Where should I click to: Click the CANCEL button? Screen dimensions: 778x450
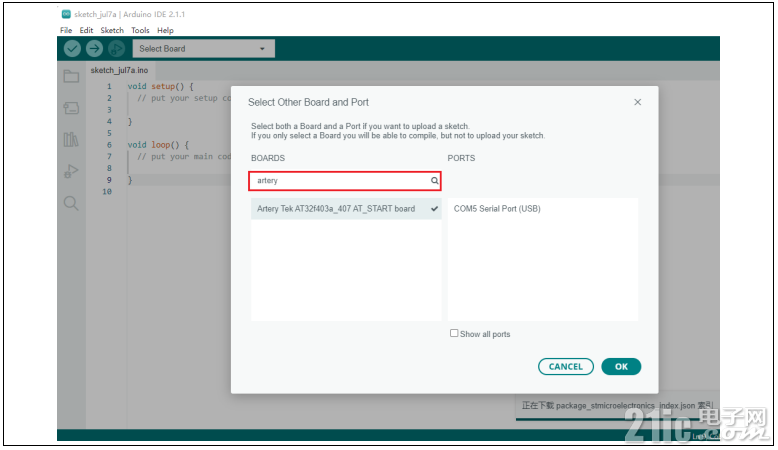(566, 367)
